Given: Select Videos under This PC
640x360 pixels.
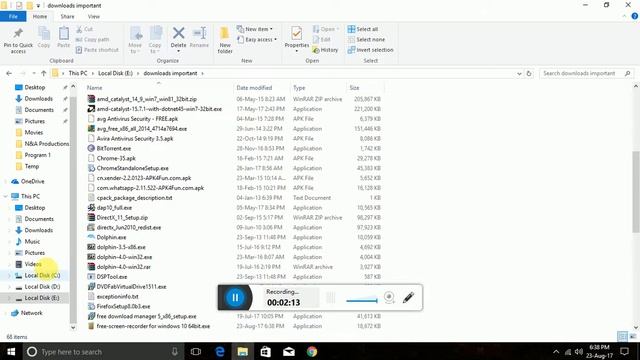Looking at the screenshot, I should click(x=33, y=264).
